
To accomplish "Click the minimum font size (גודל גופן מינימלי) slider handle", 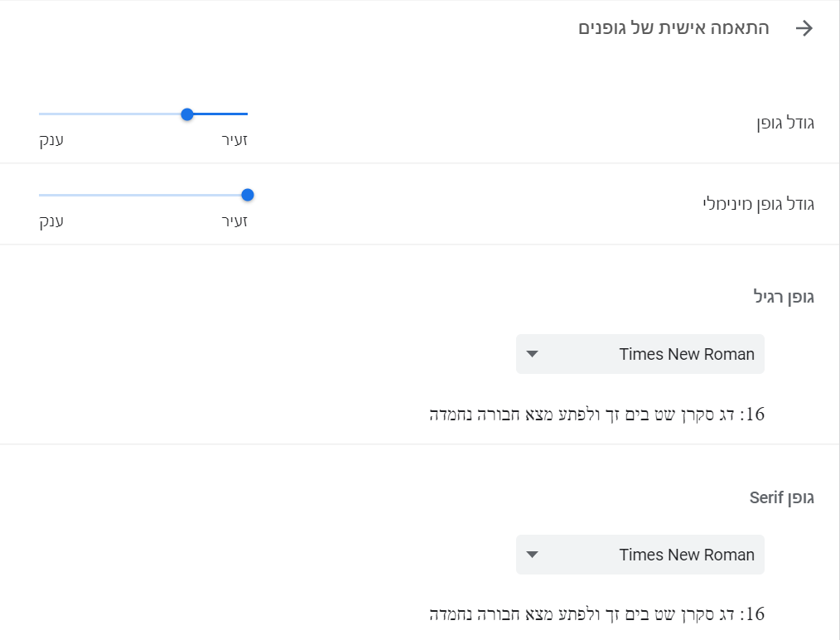I will pos(247,195).
